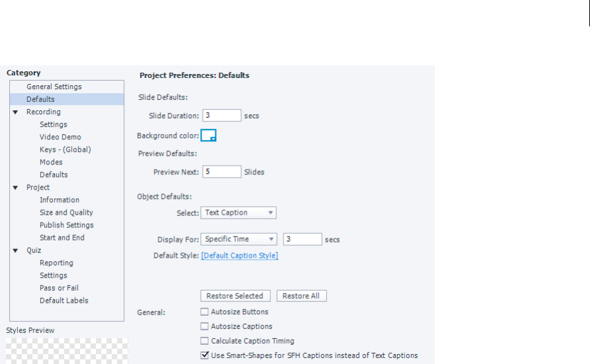Image resolution: width=590 pixels, height=364 pixels.
Task: Collapse the Project category tree
Action: coord(15,188)
